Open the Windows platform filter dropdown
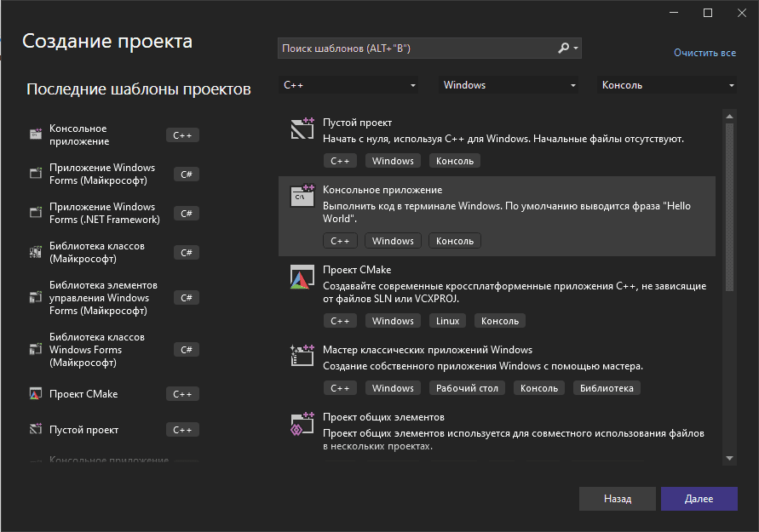The image size is (759, 532). [509, 85]
